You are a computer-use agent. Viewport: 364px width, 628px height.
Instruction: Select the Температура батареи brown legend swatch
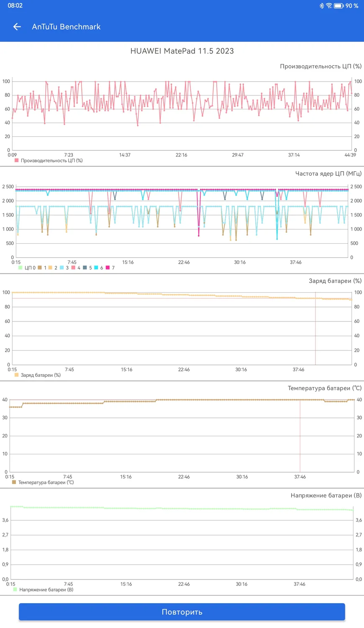(x=14, y=482)
